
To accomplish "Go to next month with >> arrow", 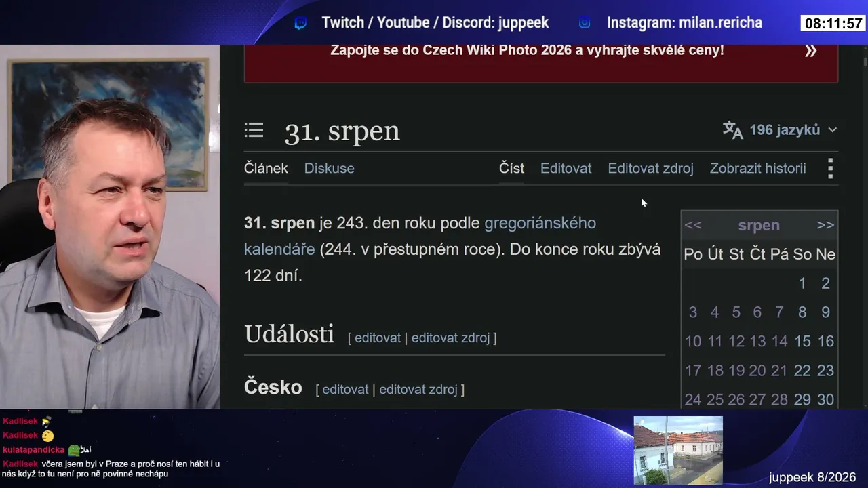I will pos(825,226).
